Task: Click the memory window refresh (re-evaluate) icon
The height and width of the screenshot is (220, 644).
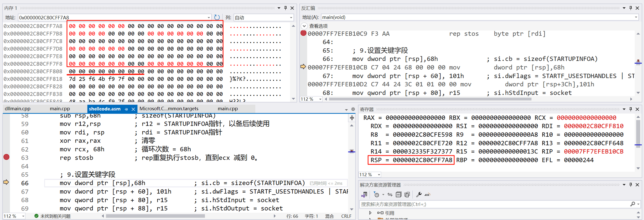Action: click(x=217, y=17)
